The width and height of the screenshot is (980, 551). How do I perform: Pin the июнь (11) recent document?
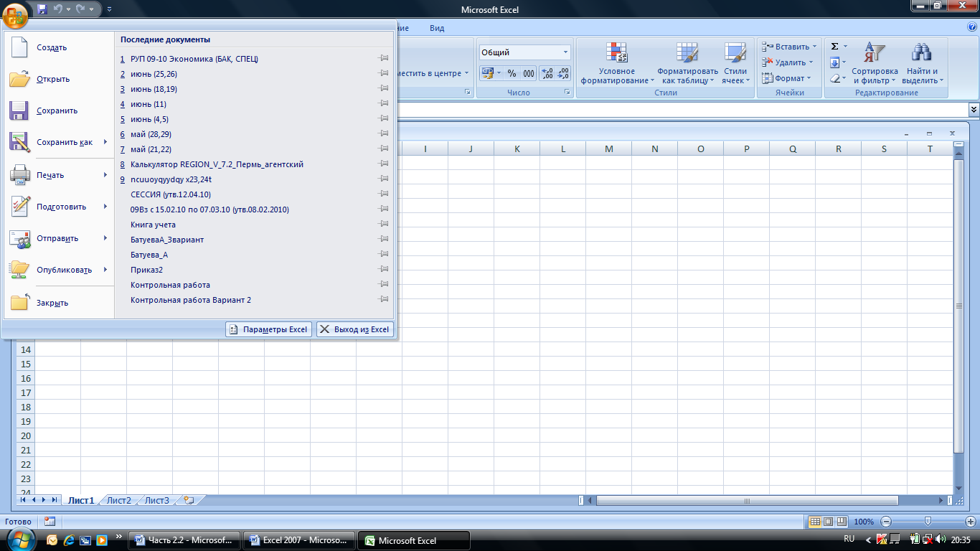(384, 104)
